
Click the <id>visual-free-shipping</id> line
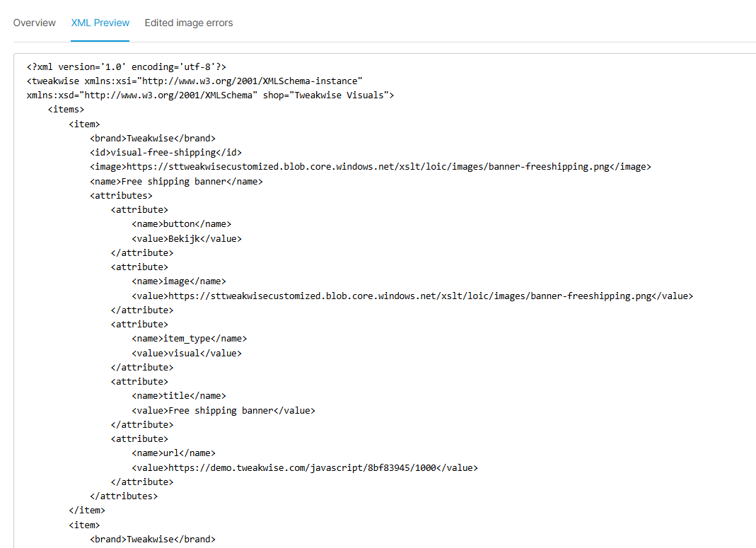(166, 152)
